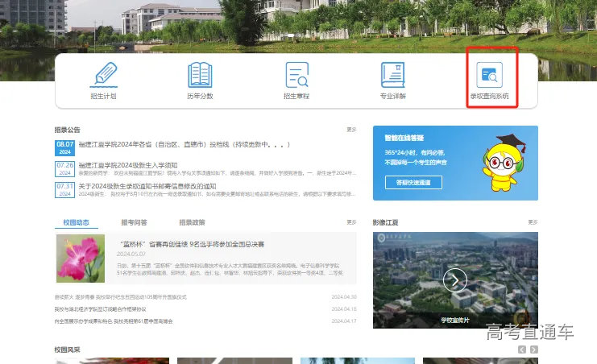Open 更多 beside 招录公告
Screen dimensions: 597x364
pos(351,130)
